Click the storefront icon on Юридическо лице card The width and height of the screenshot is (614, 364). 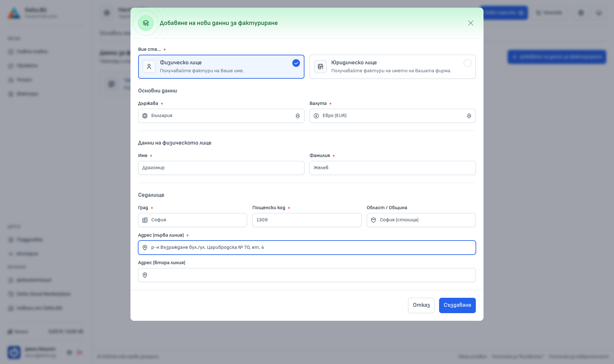coord(320,67)
